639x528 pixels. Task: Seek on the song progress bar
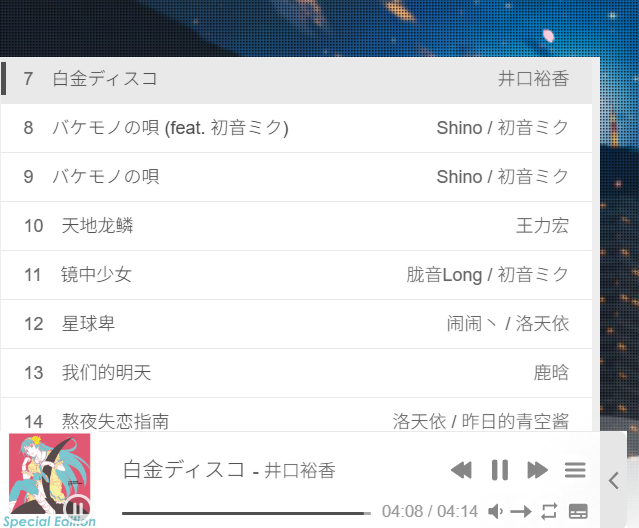(x=247, y=513)
